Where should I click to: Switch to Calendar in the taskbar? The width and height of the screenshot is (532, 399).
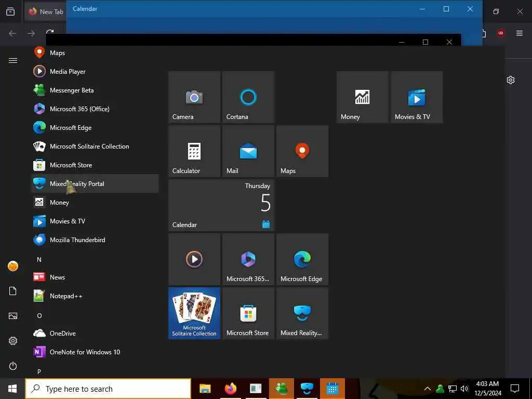pyautogui.click(x=332, y=389)
